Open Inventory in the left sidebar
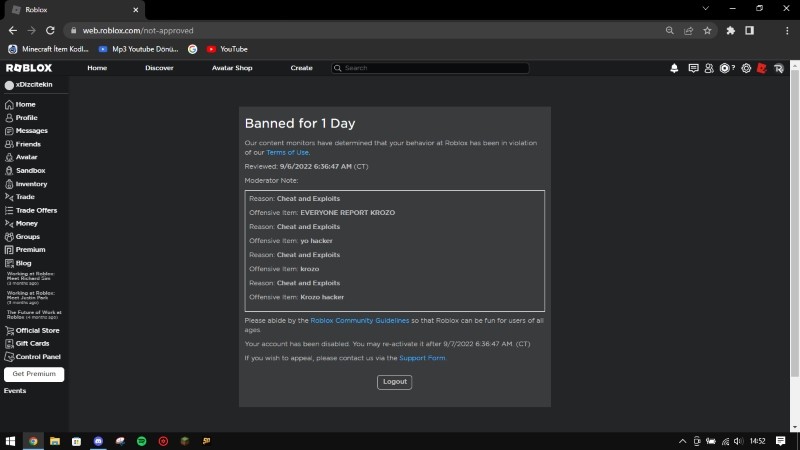Screen dimensions: 800x450 tap(26, 184)
